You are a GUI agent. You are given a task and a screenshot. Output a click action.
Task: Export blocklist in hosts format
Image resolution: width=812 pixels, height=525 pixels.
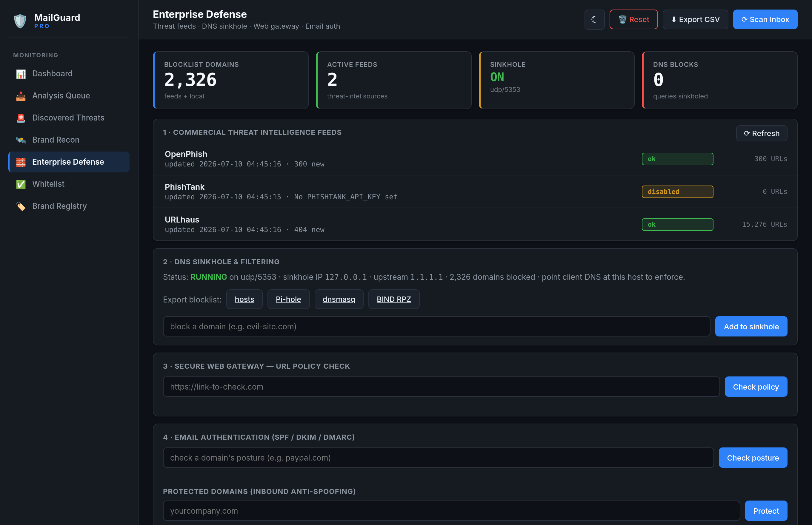[x=244, y=299]
